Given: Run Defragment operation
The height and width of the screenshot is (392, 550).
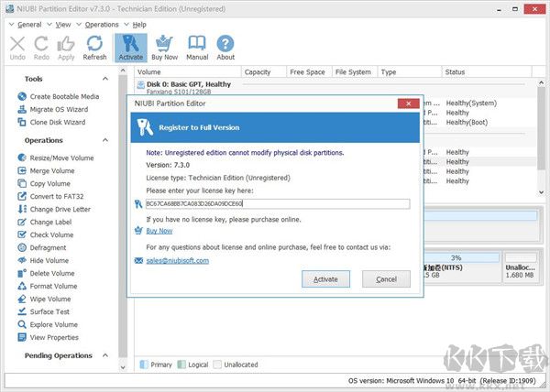Looking at the screenshot, I should tap(42, 247).
